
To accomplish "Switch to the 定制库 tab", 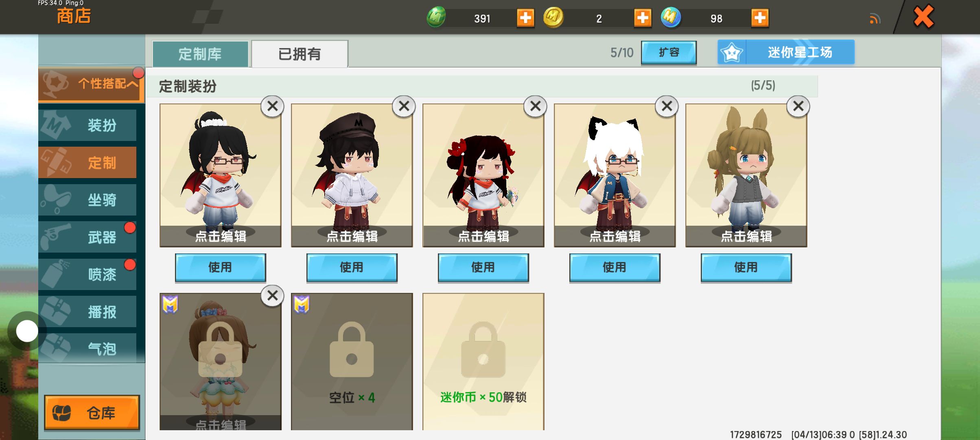I will 200,54.
